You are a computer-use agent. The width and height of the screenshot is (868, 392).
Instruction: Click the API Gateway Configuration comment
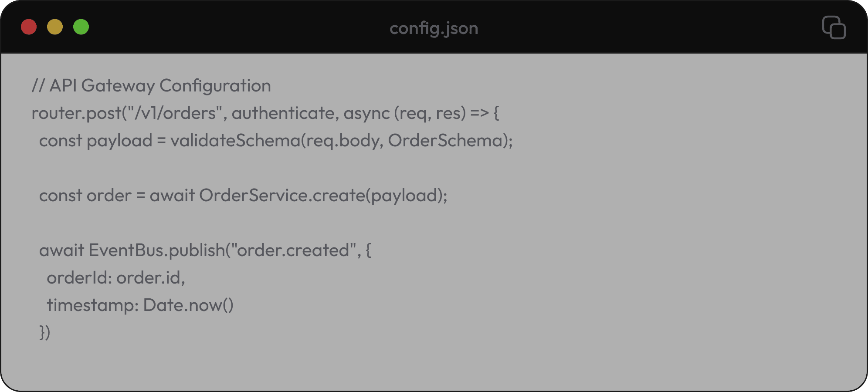pos(151,86)
